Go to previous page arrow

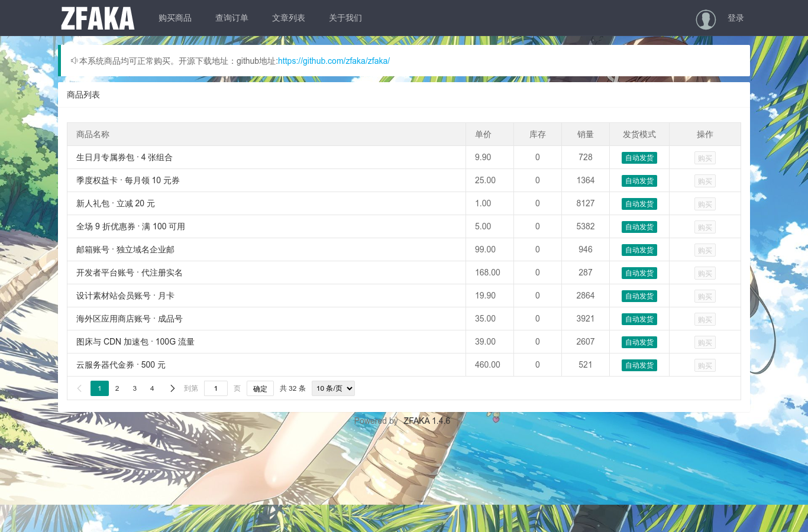click(79, 388)
